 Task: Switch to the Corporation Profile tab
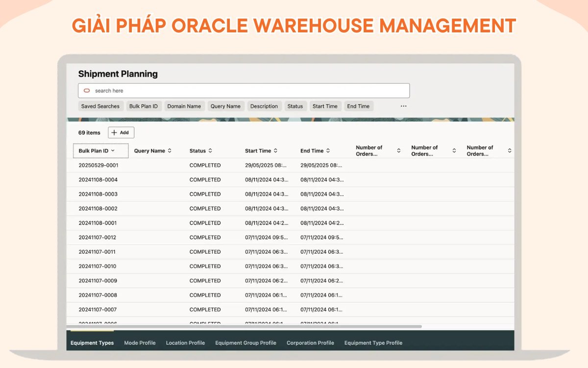click(310, 343)
